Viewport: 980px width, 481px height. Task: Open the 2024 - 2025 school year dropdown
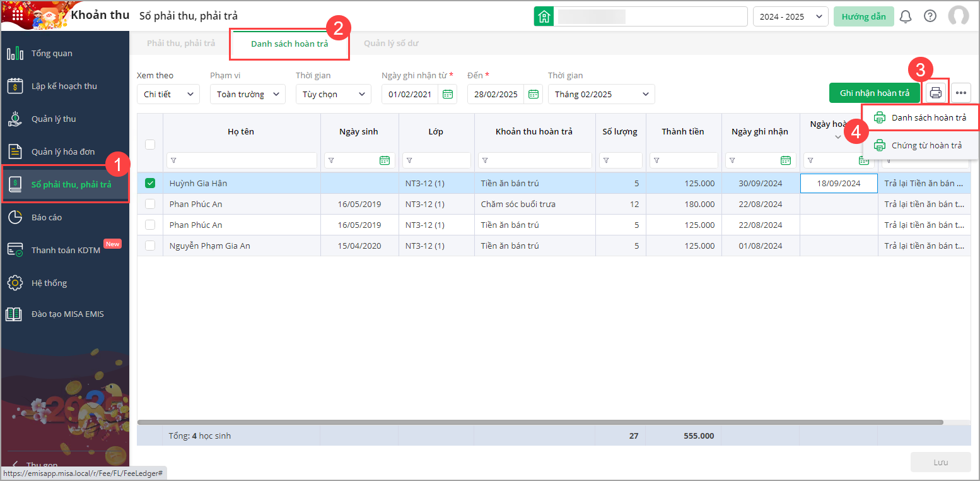[x=790, y=17]
